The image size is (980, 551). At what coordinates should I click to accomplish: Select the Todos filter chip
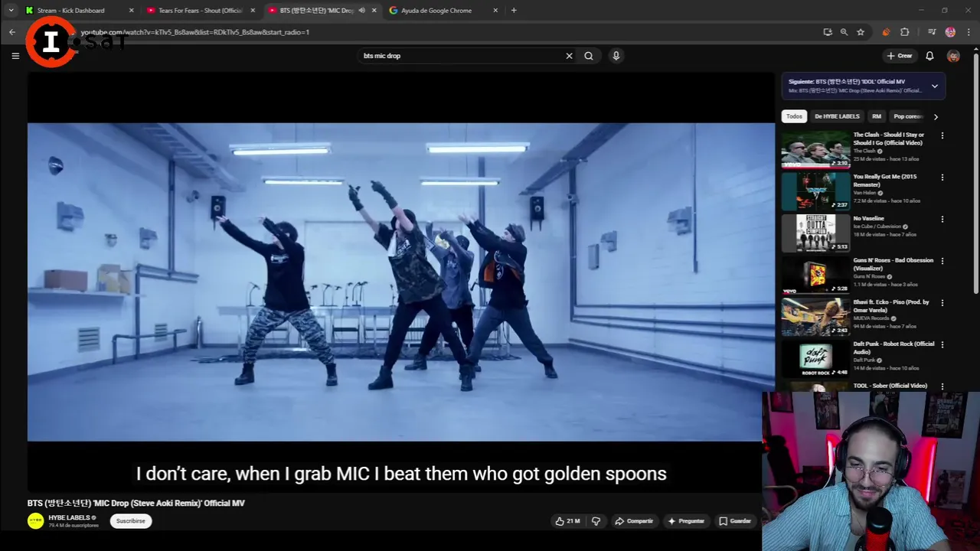pyautogui.click(x=795, y=116)
